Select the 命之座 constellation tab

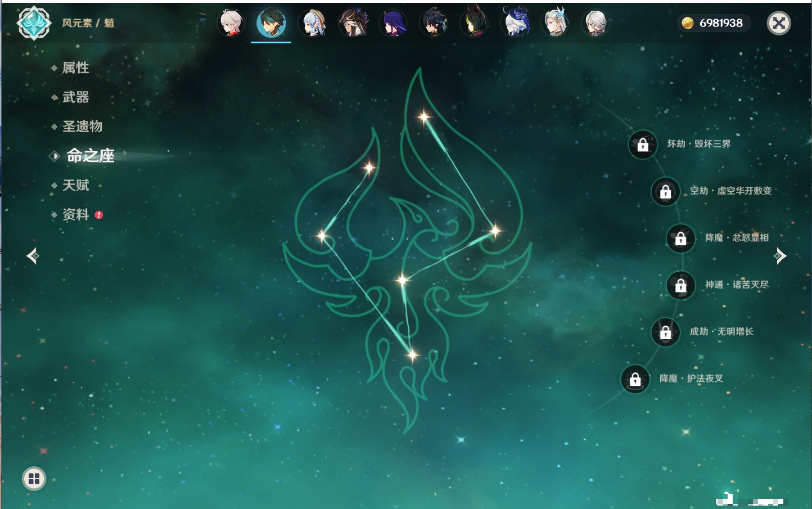[90, 156]
